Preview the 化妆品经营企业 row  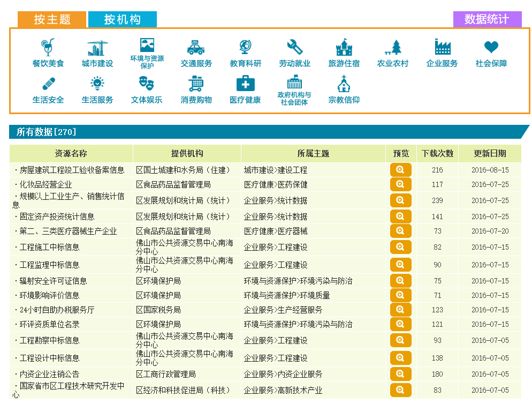[x=401, y=184]
